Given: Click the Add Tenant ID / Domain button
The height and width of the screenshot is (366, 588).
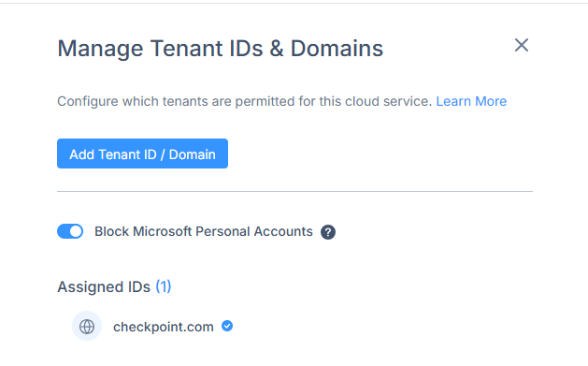Looking at the screenshot, I should pyautogui.click(x=142, y=154).
